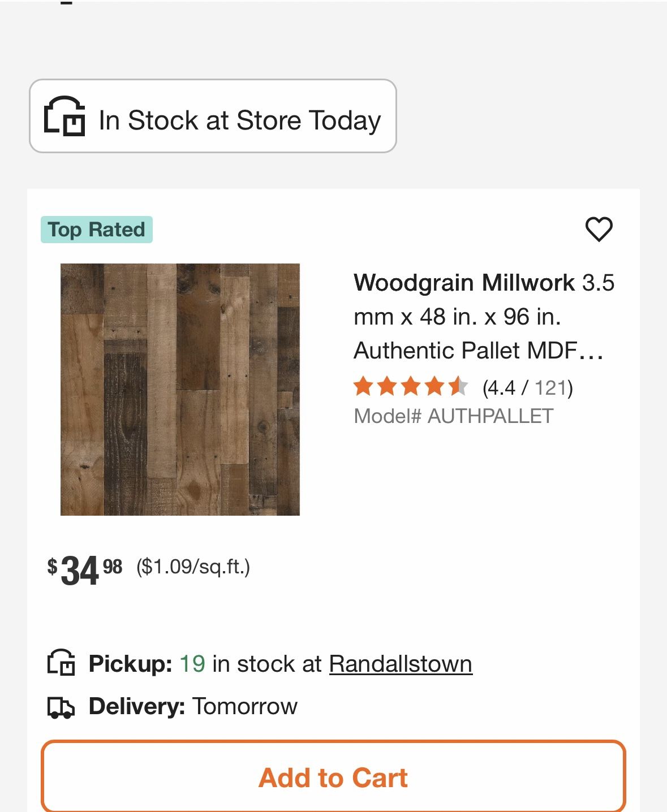
Task: Open full rating details via (4.4 / 121)
Action: (526, 387)
